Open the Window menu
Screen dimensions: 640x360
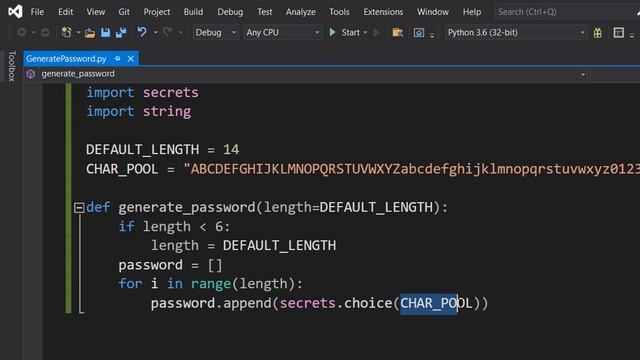433,12
